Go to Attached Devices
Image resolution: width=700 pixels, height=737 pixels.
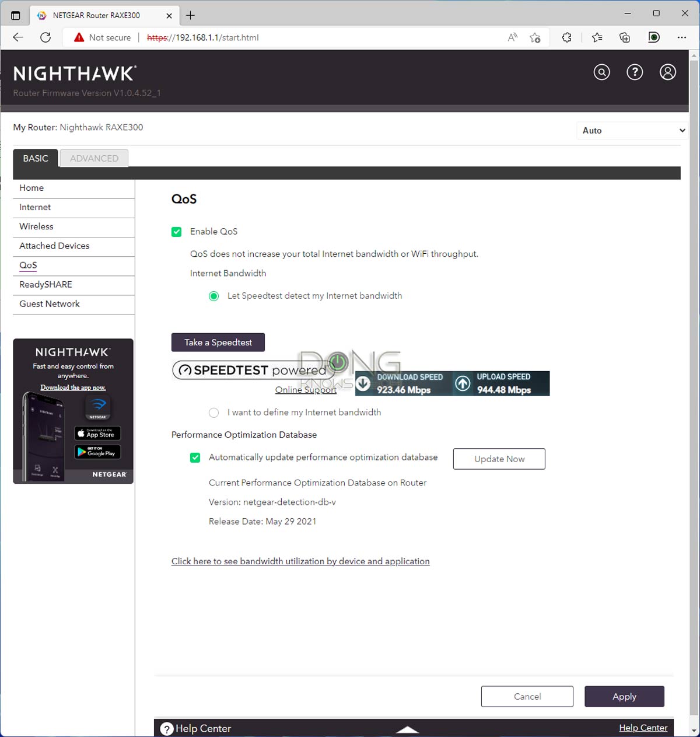pos(73,246)
